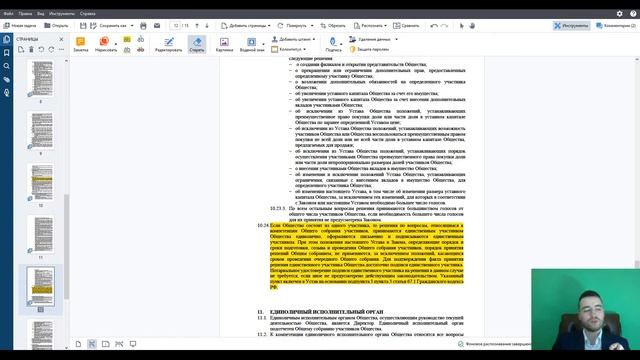This screenshot has height=360, width=640.
Task: Switch to single page view icon
Action: coord(78,344)
